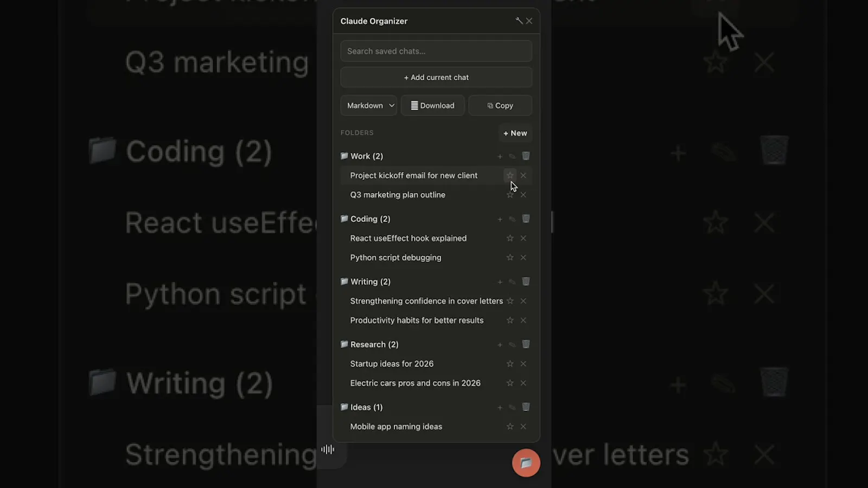Image resolution: width=868 pixels, height=488 pixels.
Task: Delete the Work folder with the trash icon
Action: (x=526, y=156)
